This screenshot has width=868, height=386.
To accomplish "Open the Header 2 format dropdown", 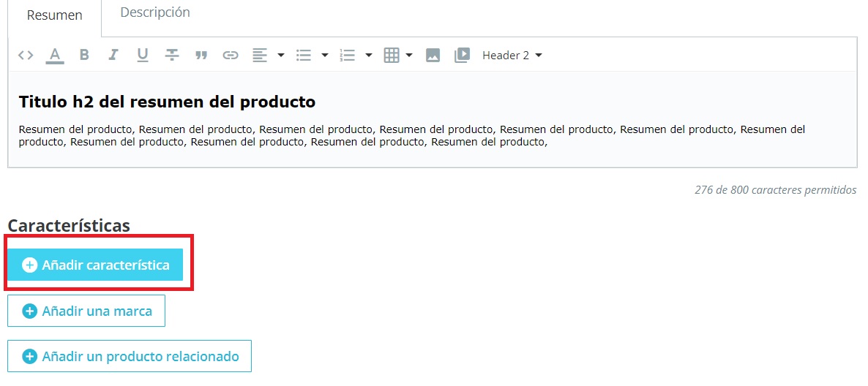I will (x=512, y=56).
